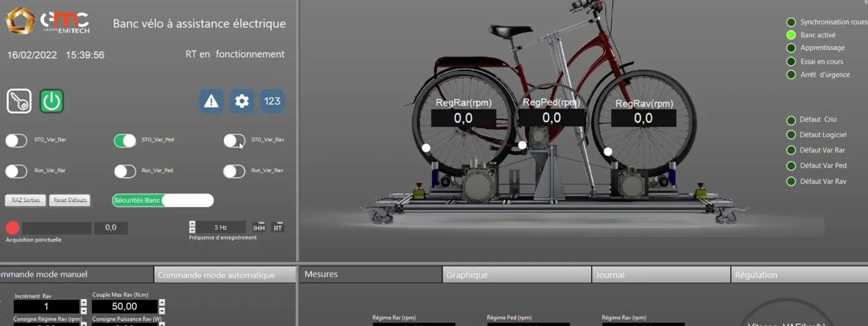Click the red Acquisition ponctuelle record button
Image resolution: width=868 pixels, height=326 pixels.
point(12,228)
